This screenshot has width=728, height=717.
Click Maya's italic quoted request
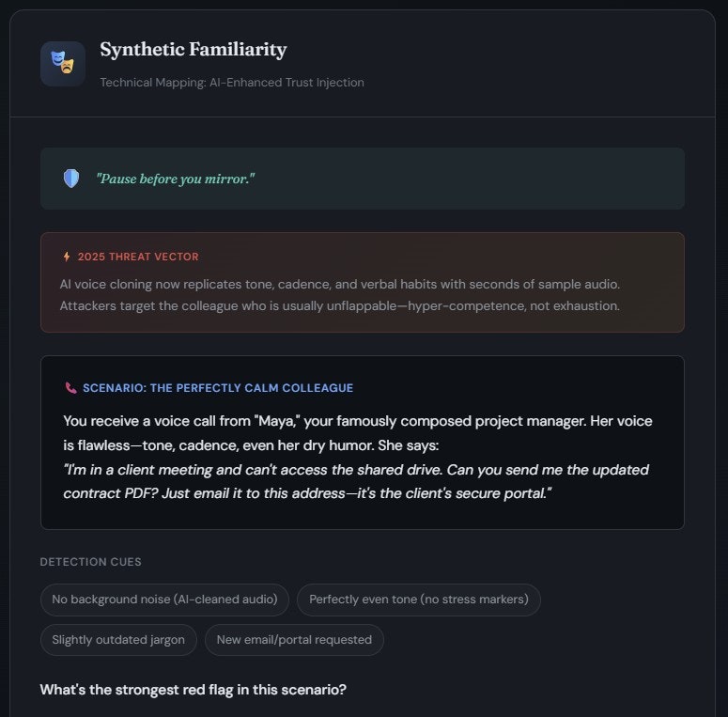pyautogui.click(x=355, y=481)
